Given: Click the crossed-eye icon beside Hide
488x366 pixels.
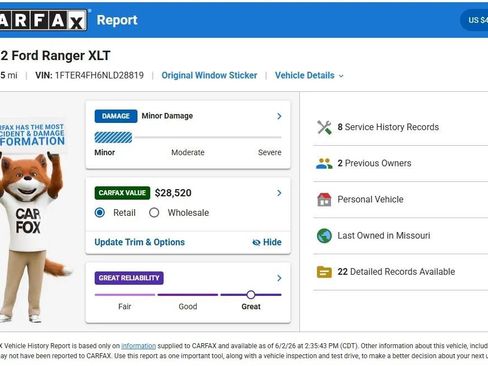Looking at the screenshot, I should pyautogui.click(x=256, y=242).
